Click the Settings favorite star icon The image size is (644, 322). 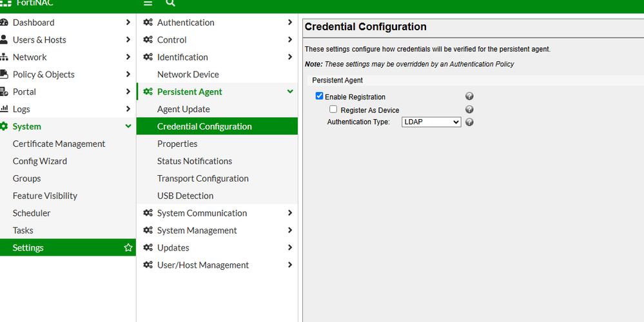[128, 248]
